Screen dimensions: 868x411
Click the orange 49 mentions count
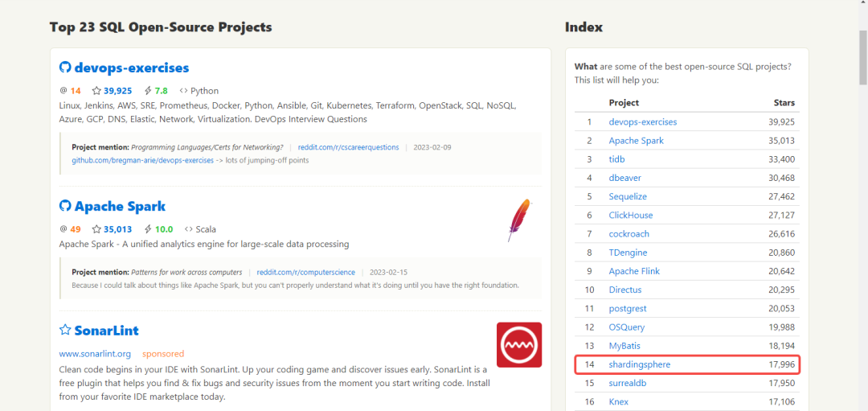76,229
